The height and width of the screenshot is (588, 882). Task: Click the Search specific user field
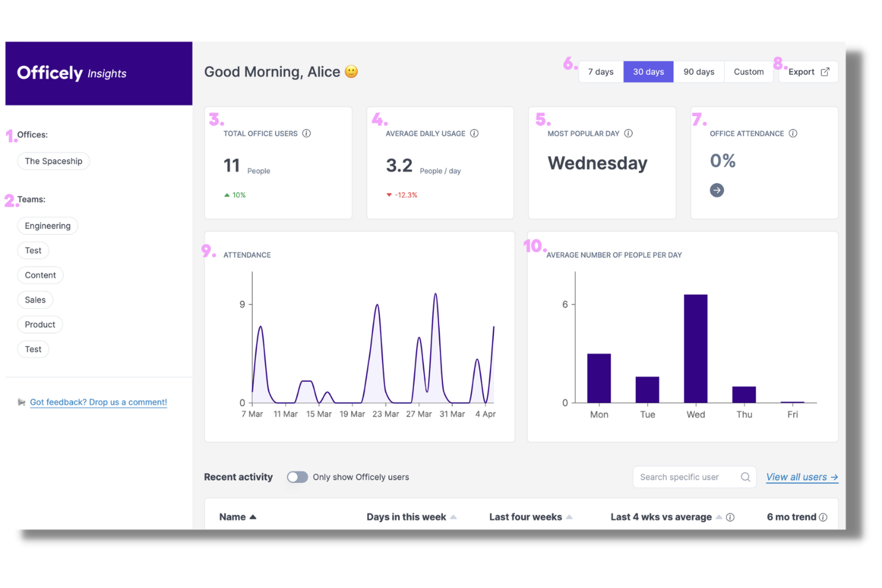click(679, 477)
